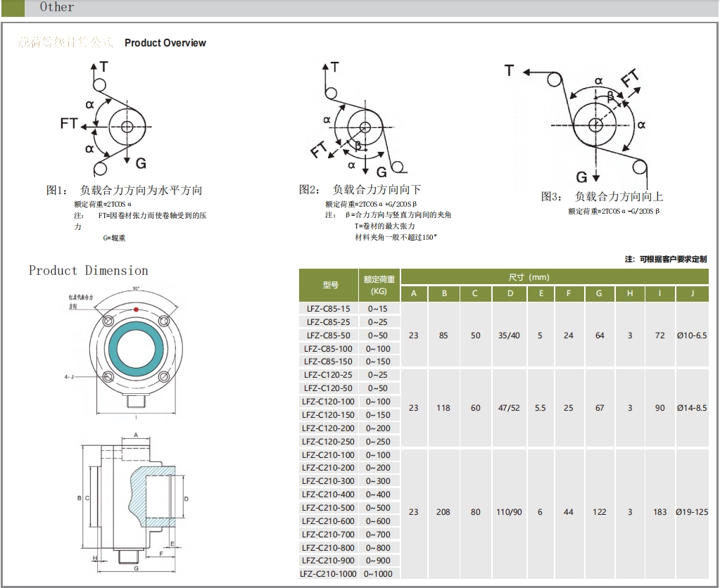Select the LFZ-C120-250 model row
720x588 pixels.
tap(327, 442)
